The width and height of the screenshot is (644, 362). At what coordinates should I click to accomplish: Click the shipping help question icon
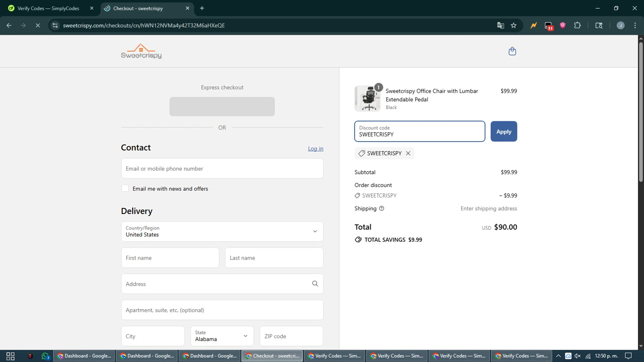point(381,208)
